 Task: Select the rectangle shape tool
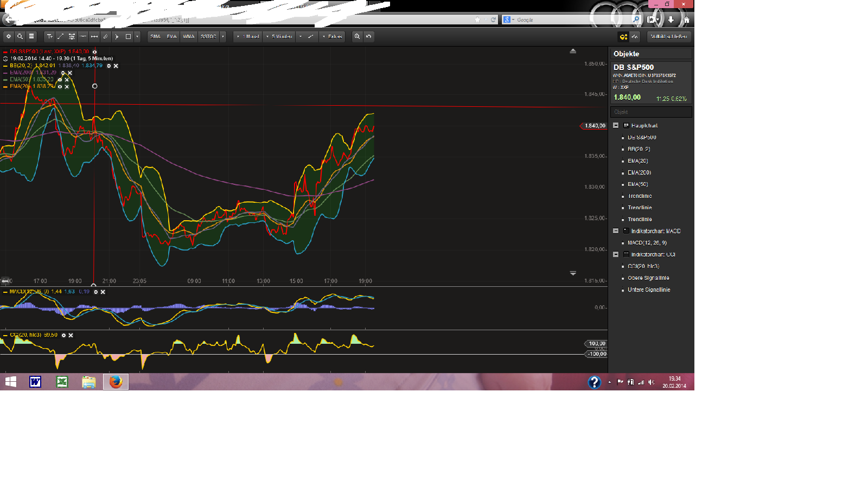click(x=129, y=36)
